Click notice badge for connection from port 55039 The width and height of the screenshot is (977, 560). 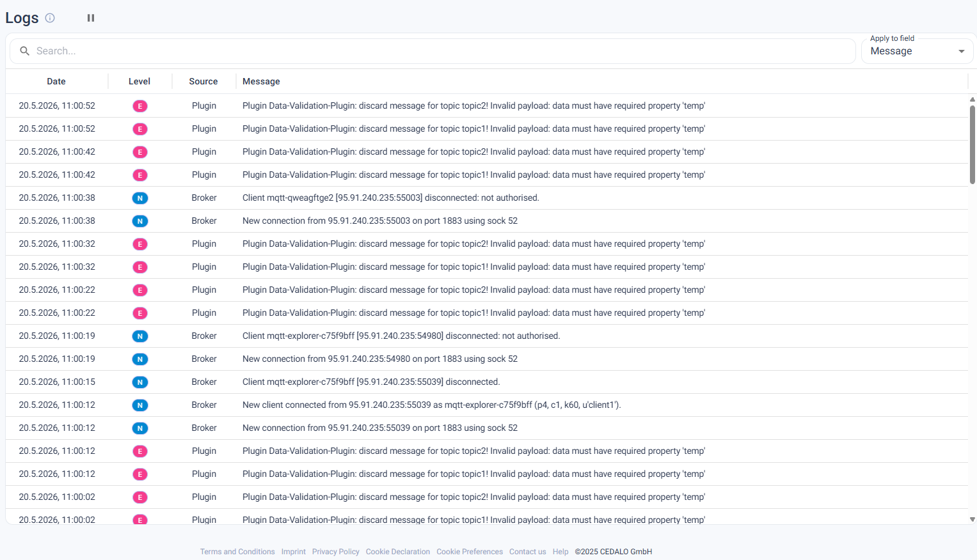pos(140,428)
